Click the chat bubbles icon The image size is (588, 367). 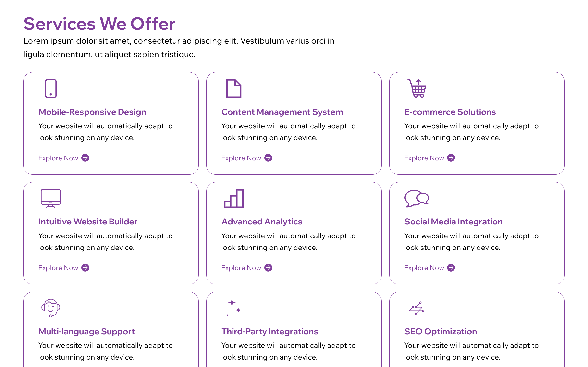point(417,198)
